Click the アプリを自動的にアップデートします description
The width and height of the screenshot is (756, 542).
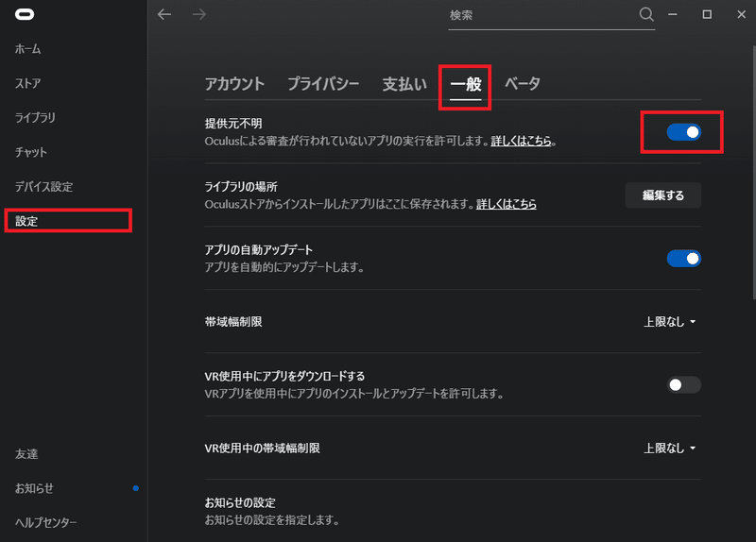click(284, 267)
